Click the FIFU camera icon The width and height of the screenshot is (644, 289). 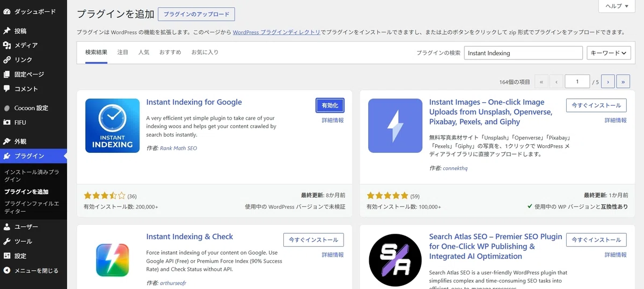click(x=7, y=123)
